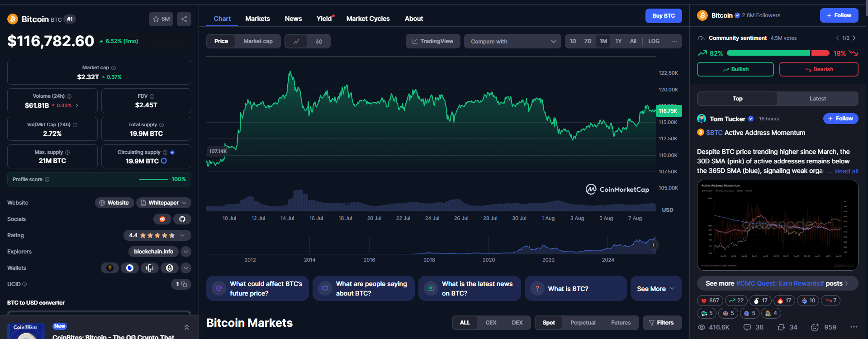
Task: Click the bearish arrow reaction showing 7
Action: tap(831, 301)
